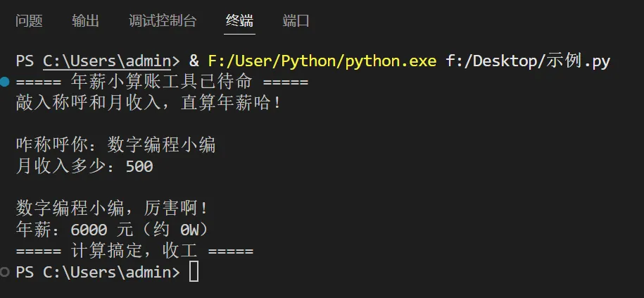Click the hollow circle beside last prompt
644x298 pixels.
click(x=6, y=271)
